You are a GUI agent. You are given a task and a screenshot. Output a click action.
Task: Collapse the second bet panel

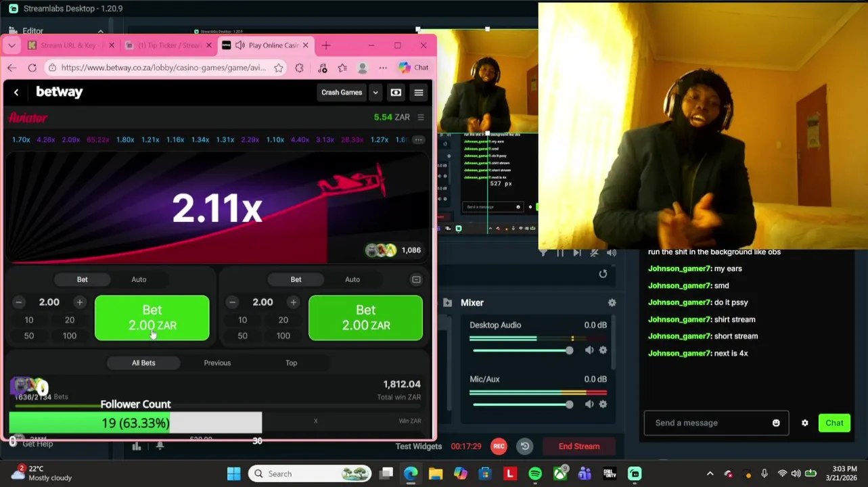coord(416,279)
